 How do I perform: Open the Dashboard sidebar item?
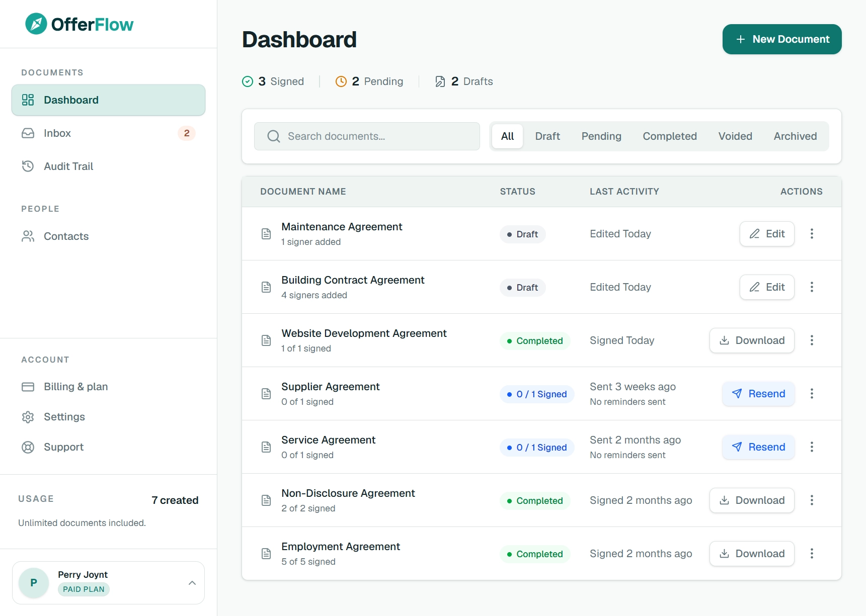coord(108,100)
